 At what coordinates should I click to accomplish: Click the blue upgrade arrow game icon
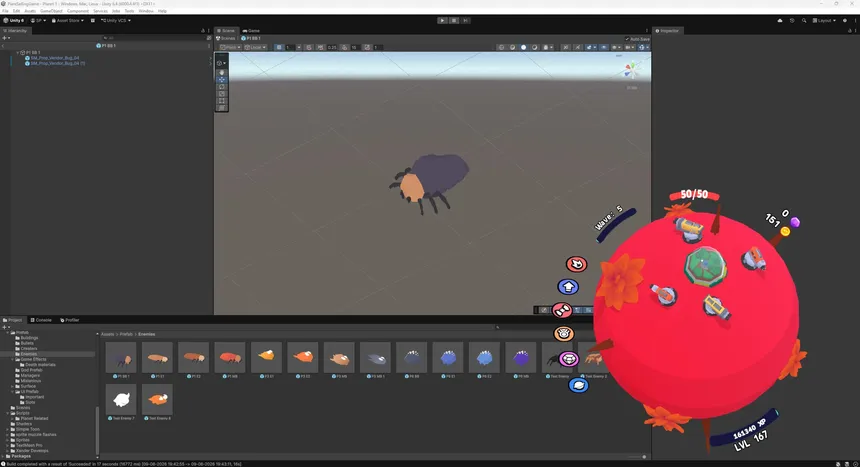[568, 286]
